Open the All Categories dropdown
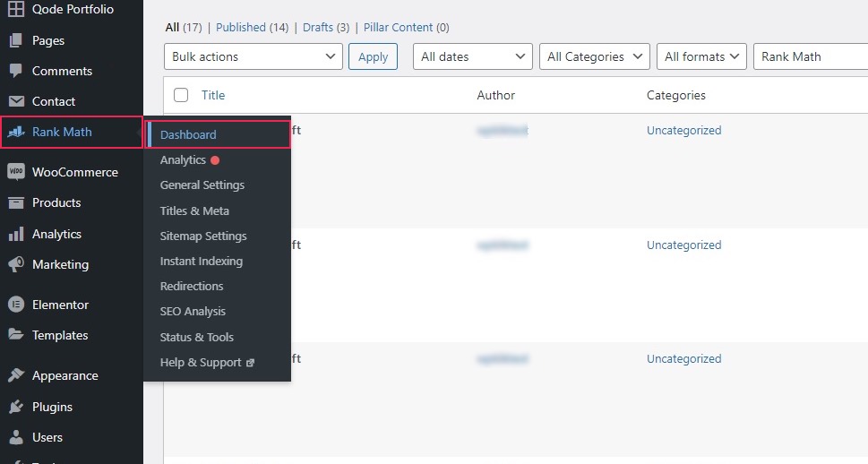 tap(595, 56)
